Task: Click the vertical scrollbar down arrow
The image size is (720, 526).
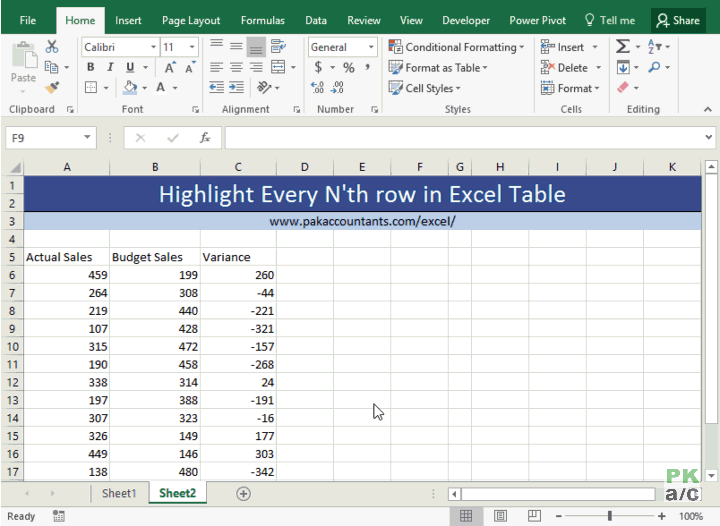Action: [x=711, y=476]
